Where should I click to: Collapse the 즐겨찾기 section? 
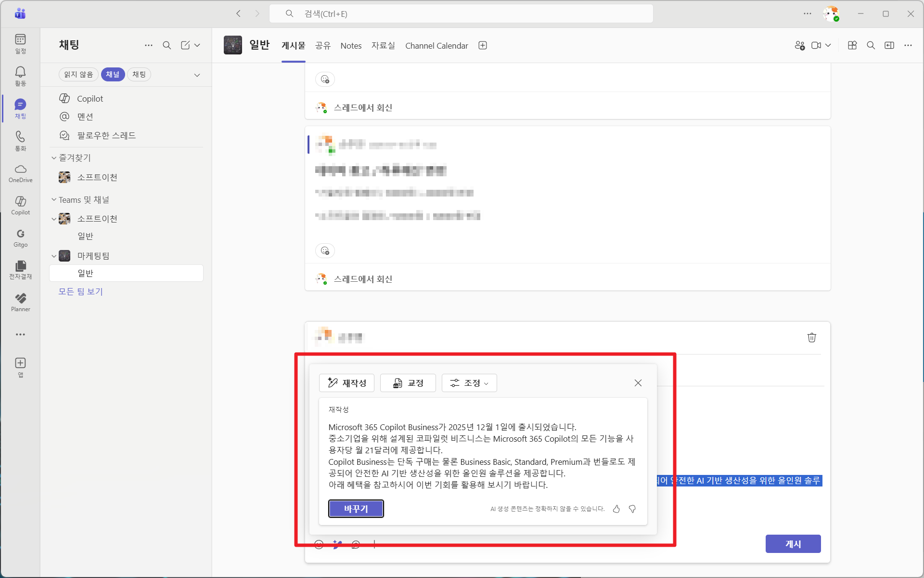pos(54,158)
